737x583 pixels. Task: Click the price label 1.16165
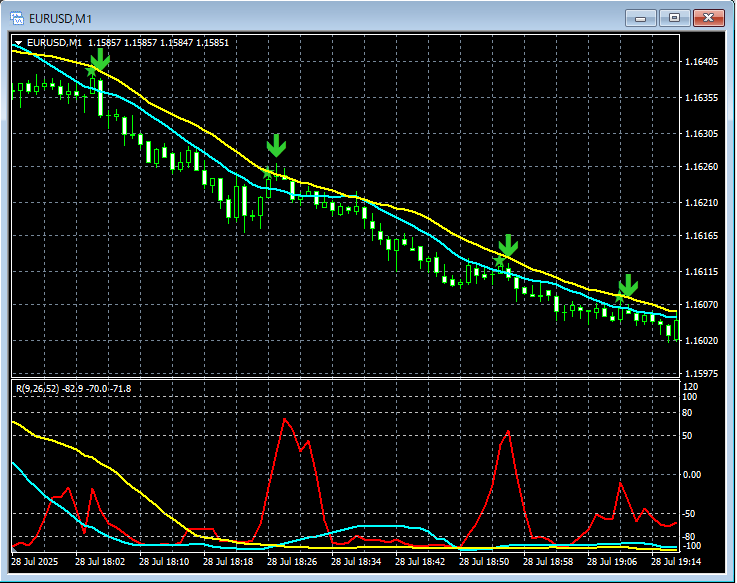pos(702,236)
